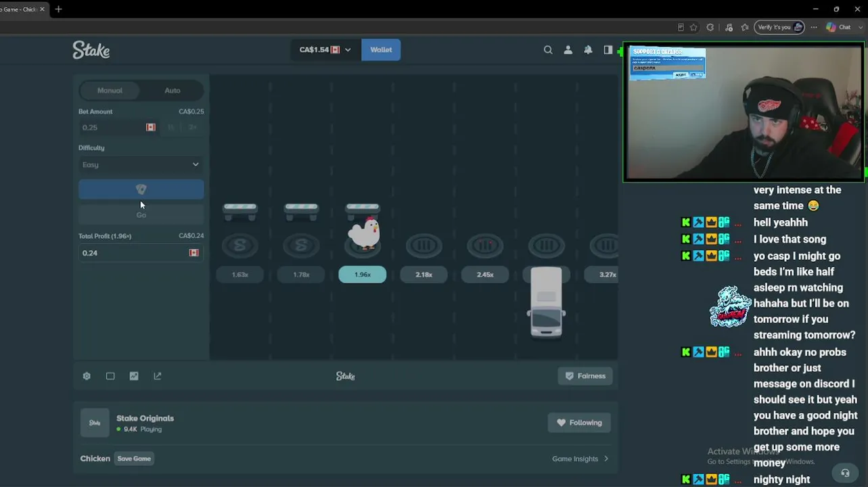Click the coin tile above 2.18x
The image size is (868, 487).
[x=424, y=245]
